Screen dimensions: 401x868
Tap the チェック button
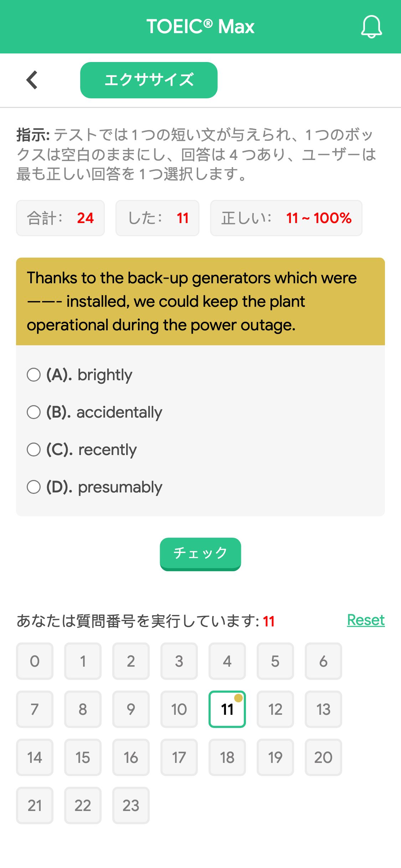[200, 554]
